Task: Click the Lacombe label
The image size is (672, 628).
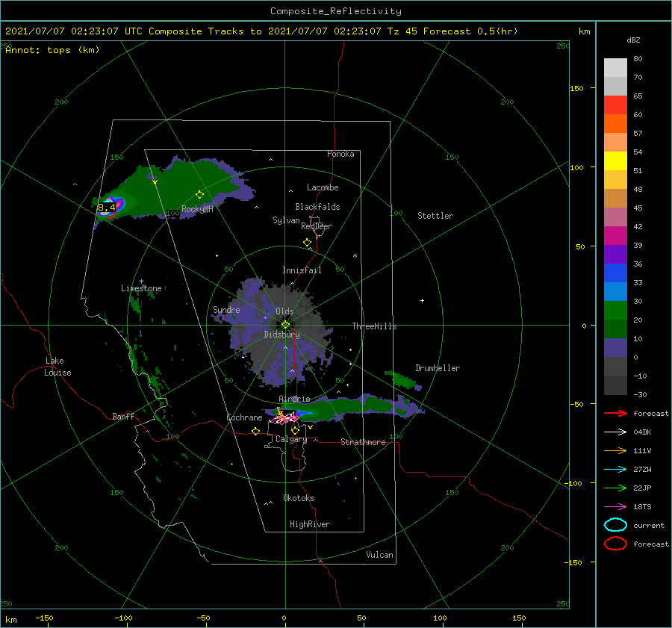Action: coord(323,187)
